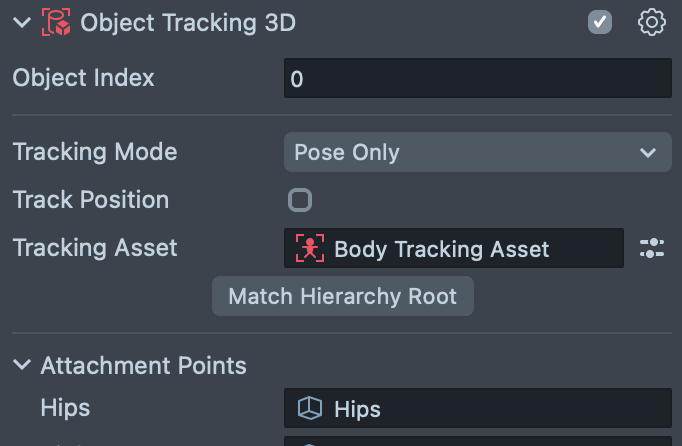Collapse the Attachment Points section

(22, 366)
